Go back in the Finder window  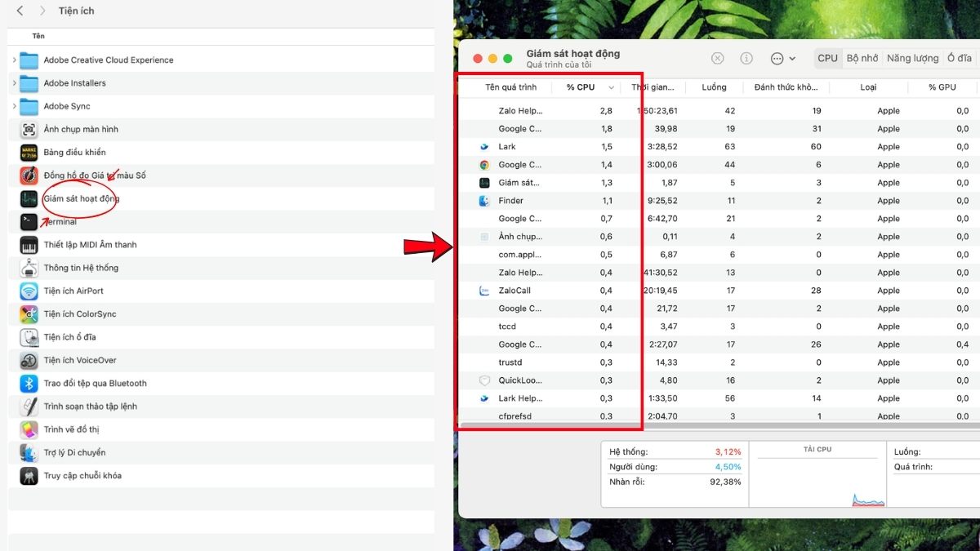(x=20, y=11)
